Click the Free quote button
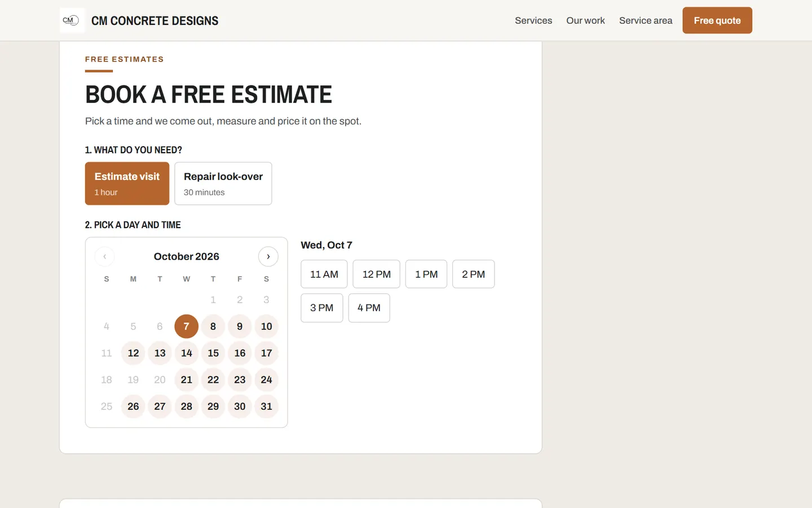812x508 pixels. [717, 20]
